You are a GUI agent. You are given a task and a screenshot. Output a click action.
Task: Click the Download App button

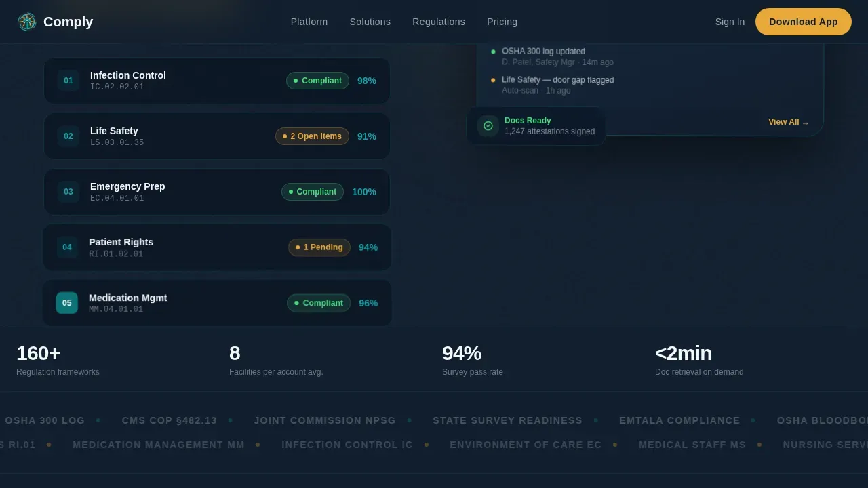(804, 22)
